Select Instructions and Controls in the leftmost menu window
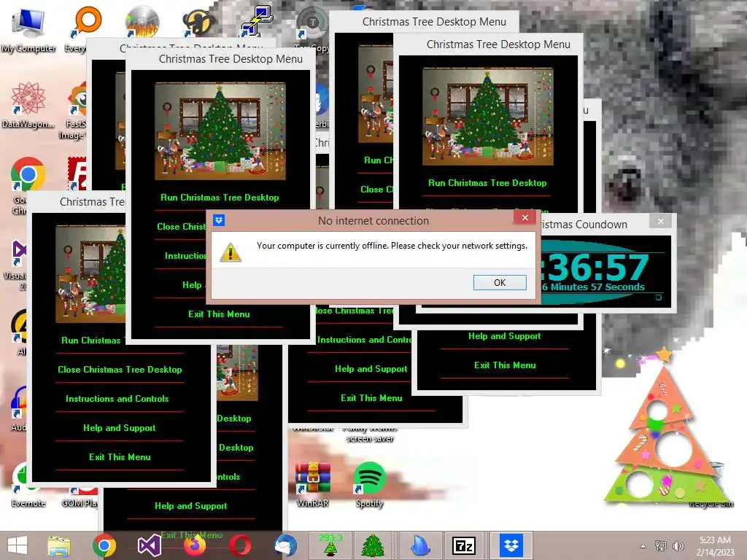The width and height of the screenshot is (747, 560). coord(117,399)
